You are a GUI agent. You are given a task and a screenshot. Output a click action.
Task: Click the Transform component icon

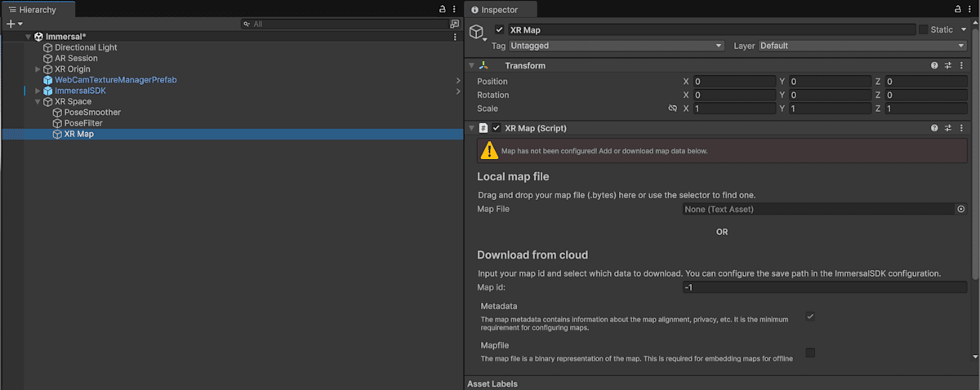pos(483,65)
